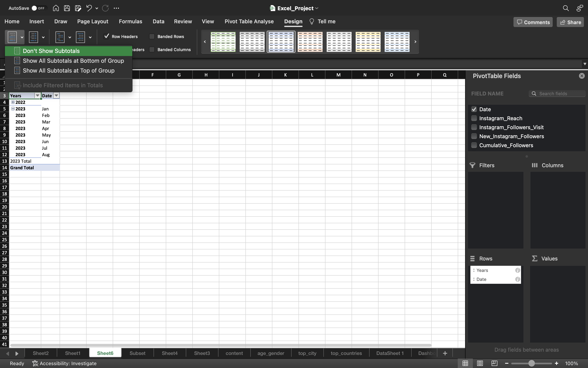Click the Page Layout view status icon
588x368 pixels.
click(x=480, y=363)
